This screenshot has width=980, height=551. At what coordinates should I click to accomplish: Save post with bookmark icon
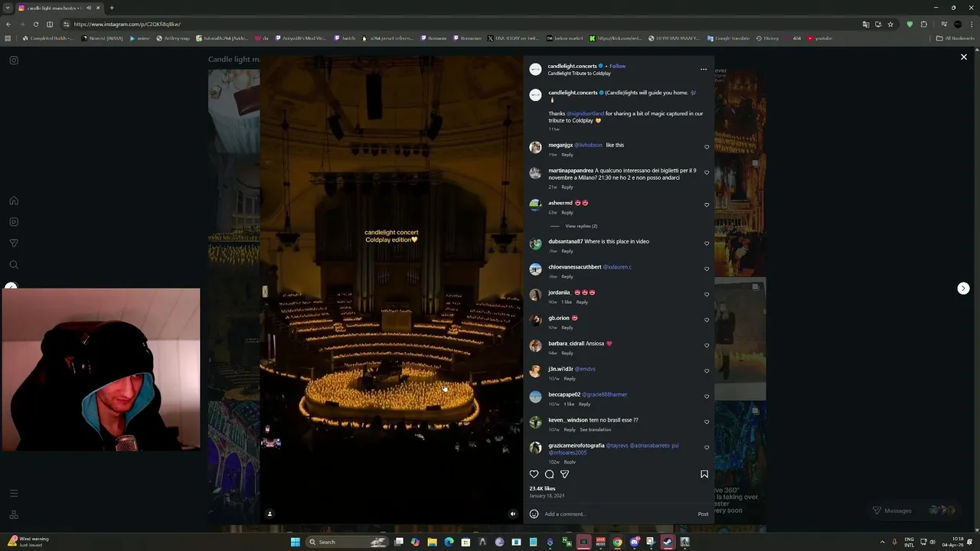tap(704, 474)
